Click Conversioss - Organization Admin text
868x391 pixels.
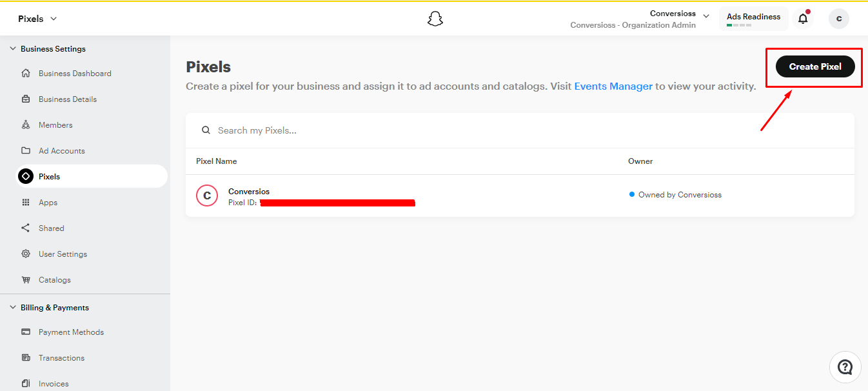click(x=633, y=25)
